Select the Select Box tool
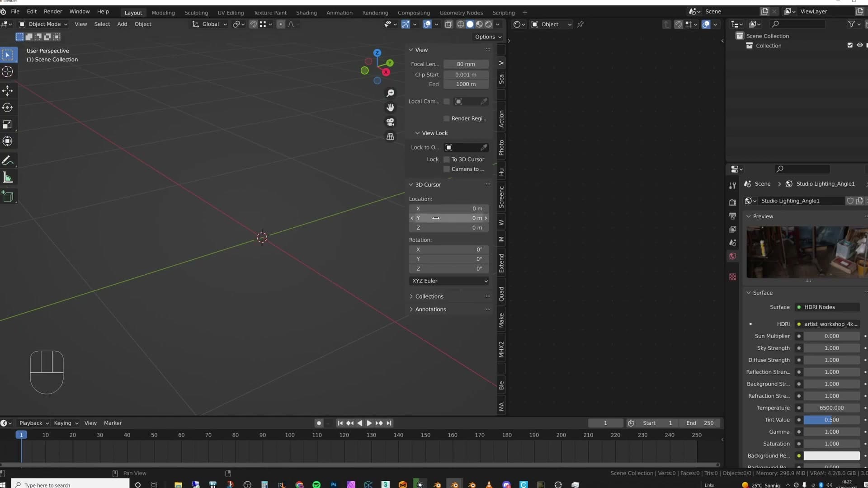 point(8,55)
